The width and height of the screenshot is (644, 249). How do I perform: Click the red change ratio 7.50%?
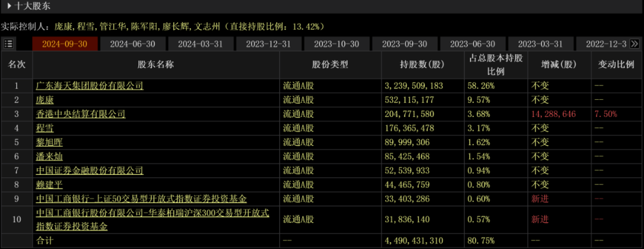tap(606, 114)
